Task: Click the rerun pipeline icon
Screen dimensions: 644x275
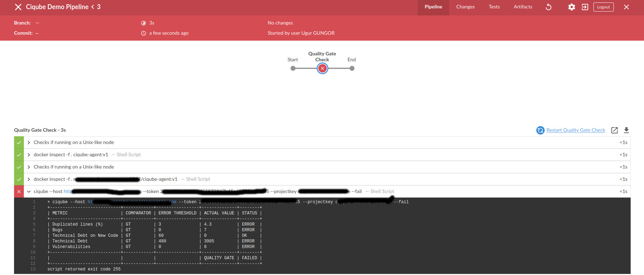Action: (x=549, y=7)
